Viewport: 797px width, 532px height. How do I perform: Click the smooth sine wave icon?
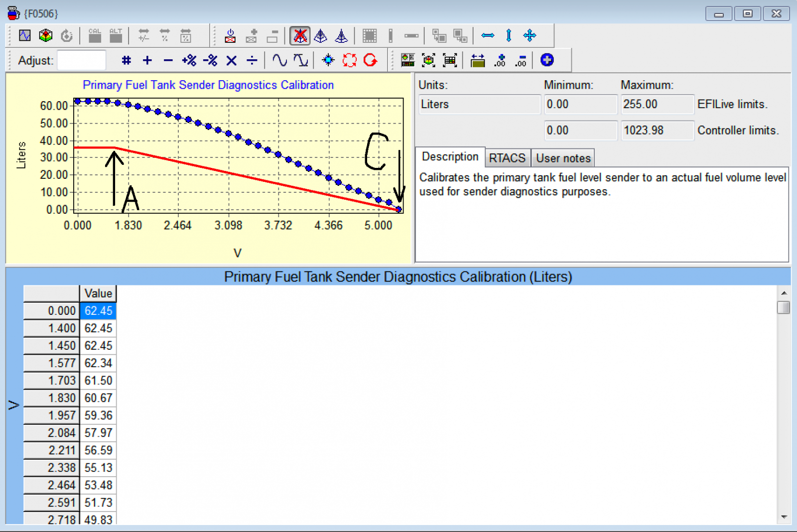pos(280,60)
